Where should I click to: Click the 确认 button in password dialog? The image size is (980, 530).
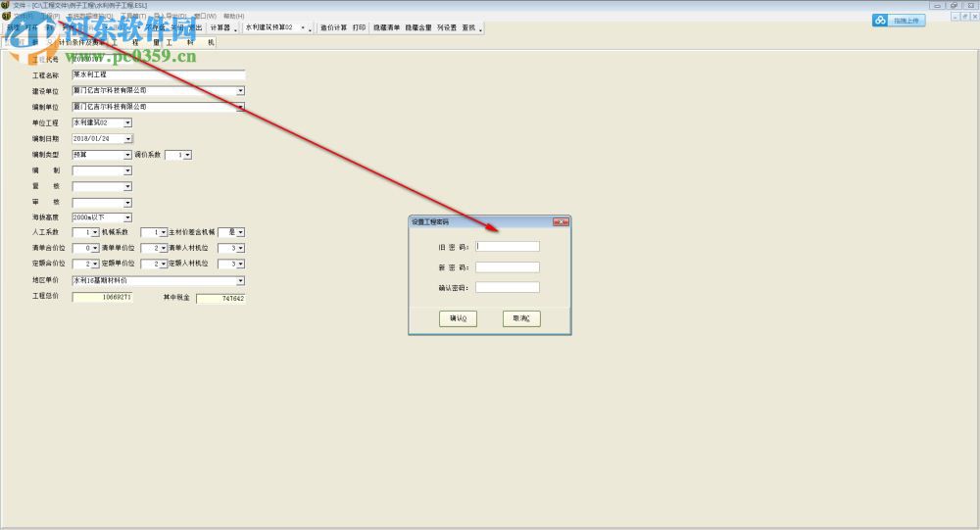[458, 318]
